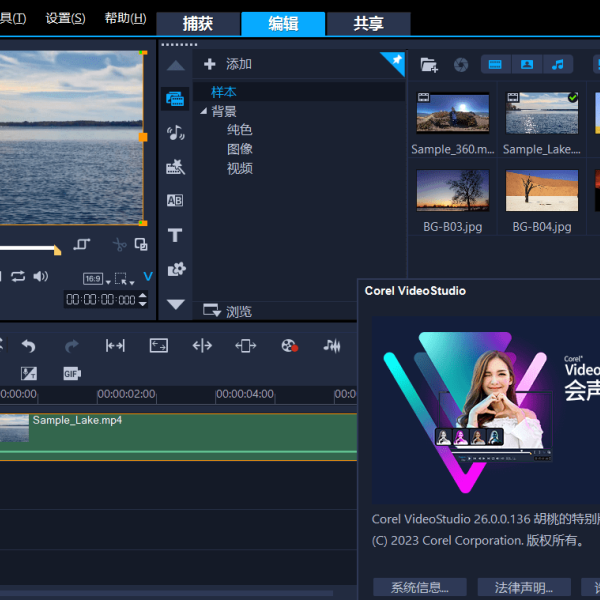Switch to the 捕获 tab
This screenshot has height=600, width=600.
pos(198,24)
